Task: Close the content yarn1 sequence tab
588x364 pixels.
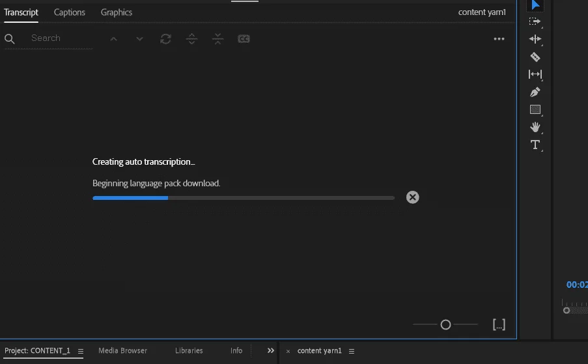Action: pos(288,351)
